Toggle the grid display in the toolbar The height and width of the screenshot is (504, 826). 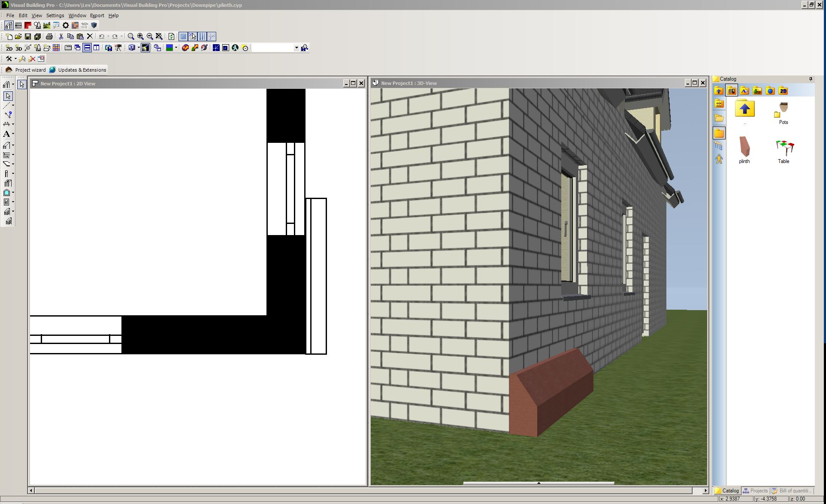click(x=183, y=36)
